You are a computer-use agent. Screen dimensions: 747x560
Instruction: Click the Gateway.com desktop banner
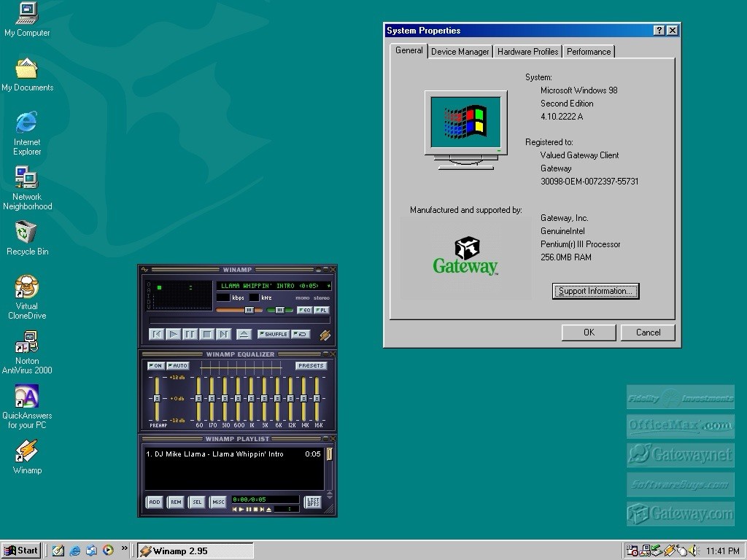681,513
